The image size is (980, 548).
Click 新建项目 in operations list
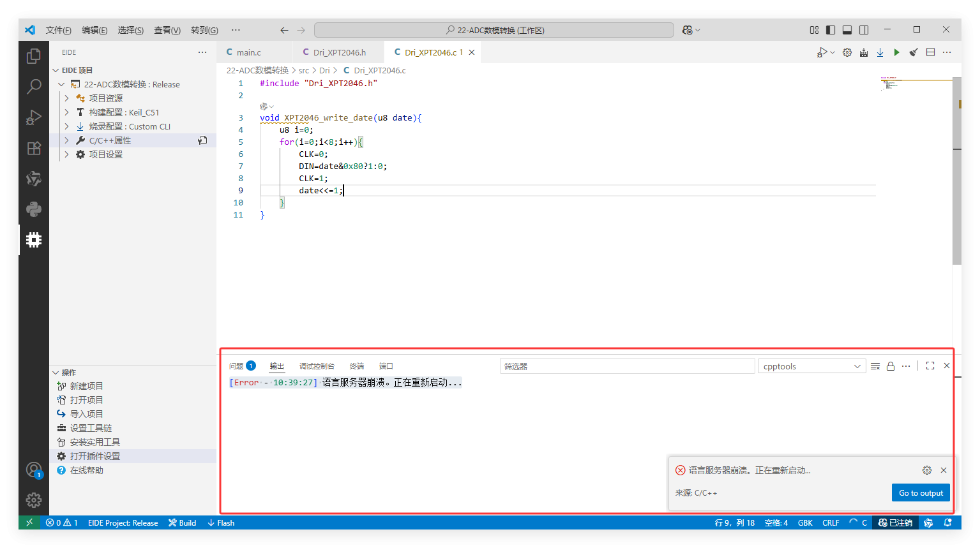coord(86,386)
